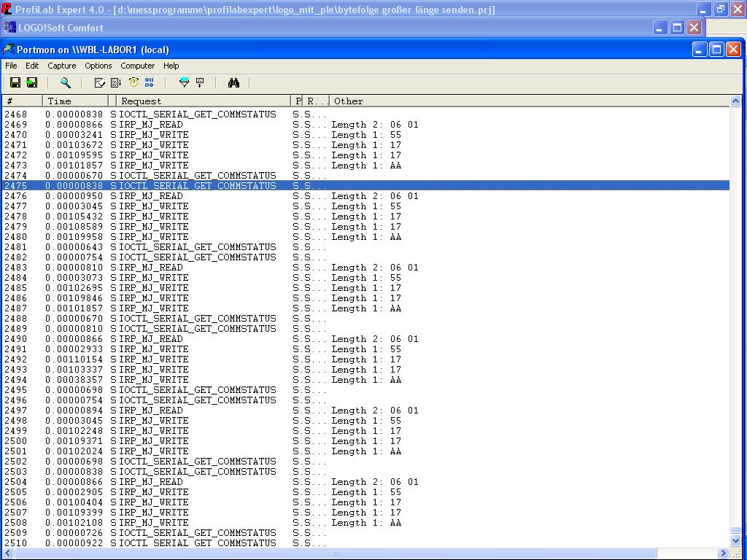Select row 2468 IOCTL_SERIAL_GET_COMMSTATUS
This screenshot has height=560, width=747.
366,114
